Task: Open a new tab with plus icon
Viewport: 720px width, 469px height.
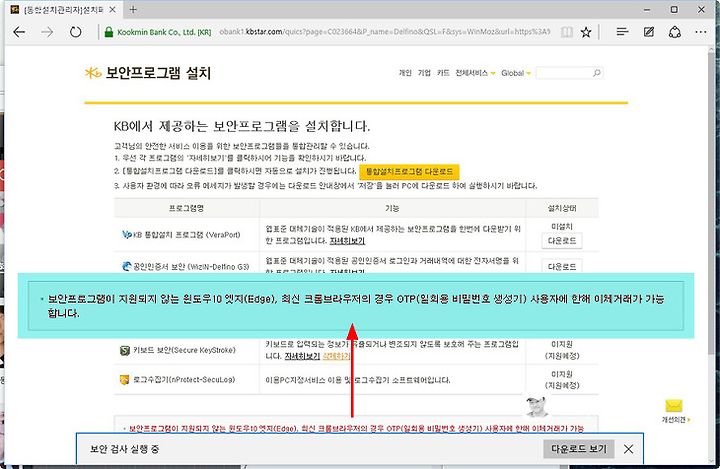Action: pyautogui.click(x=133, y=10)
